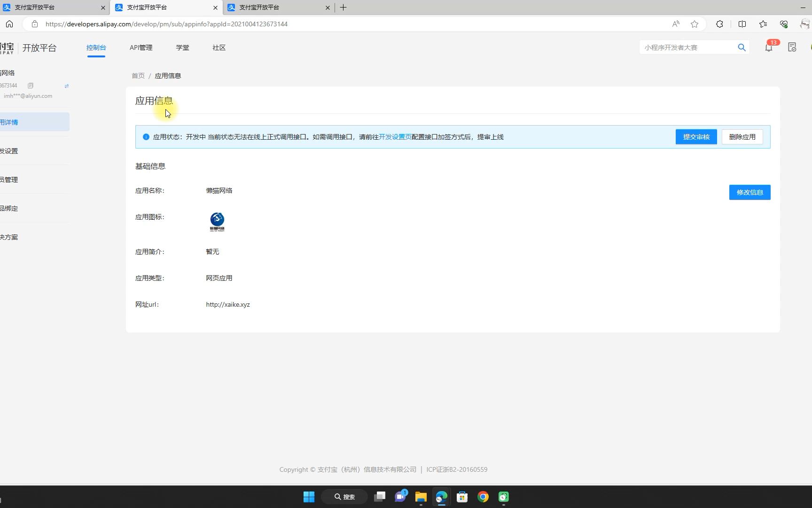This screenshot has width=812, height=508.
Task: Open browser essentials heart icon
Action: 784,24
